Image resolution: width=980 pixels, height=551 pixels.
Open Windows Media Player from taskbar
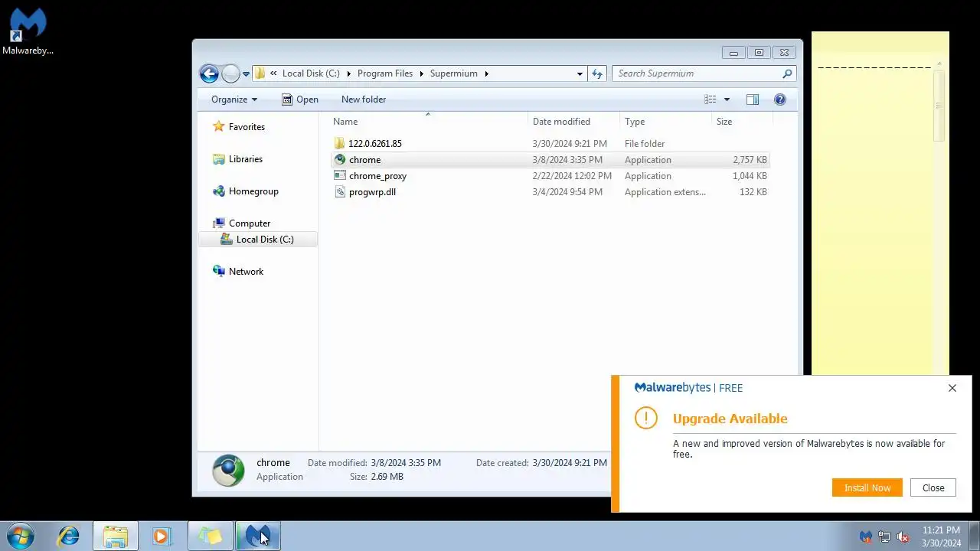point(162,536)
